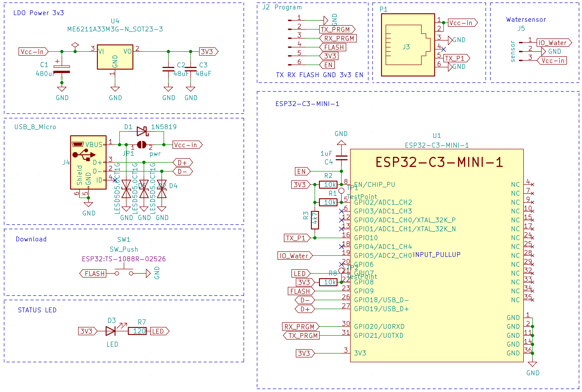Click the TP1 test point circle
The width and height of the screenshot is (582, 392).
341,191
